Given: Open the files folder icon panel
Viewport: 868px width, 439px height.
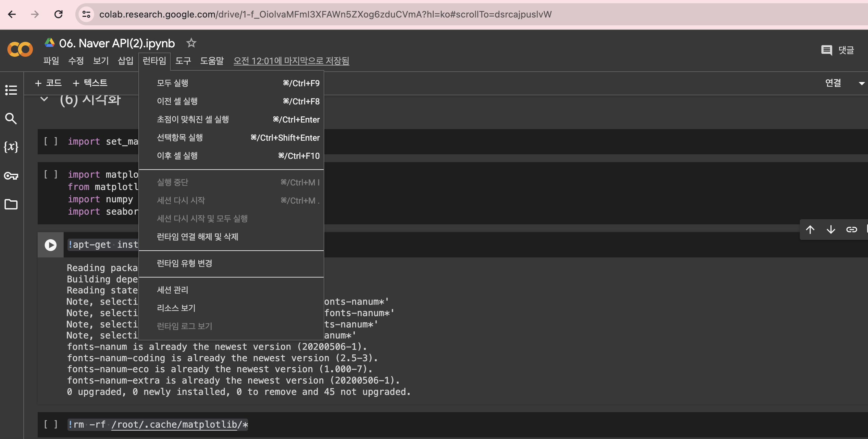Looking at the screenshot, I should (11, 204).
